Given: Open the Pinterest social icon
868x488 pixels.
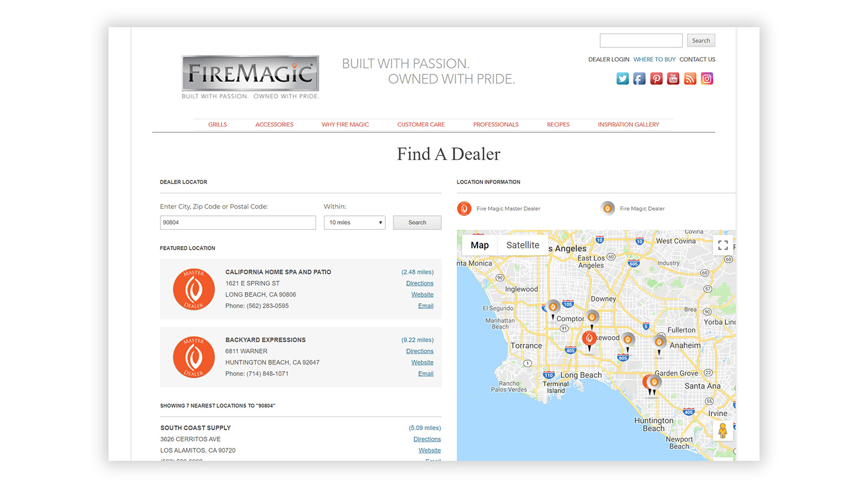Looking at the screenshot, I should coord(656,79).
